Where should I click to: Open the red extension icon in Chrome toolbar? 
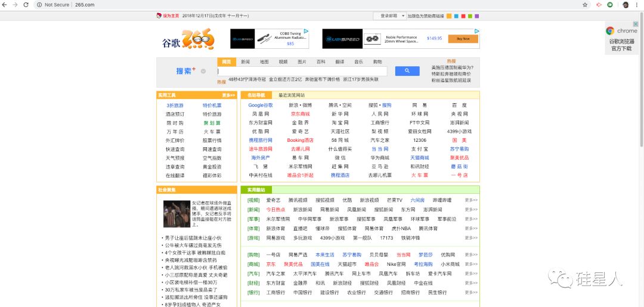click(x=599, y=5)
